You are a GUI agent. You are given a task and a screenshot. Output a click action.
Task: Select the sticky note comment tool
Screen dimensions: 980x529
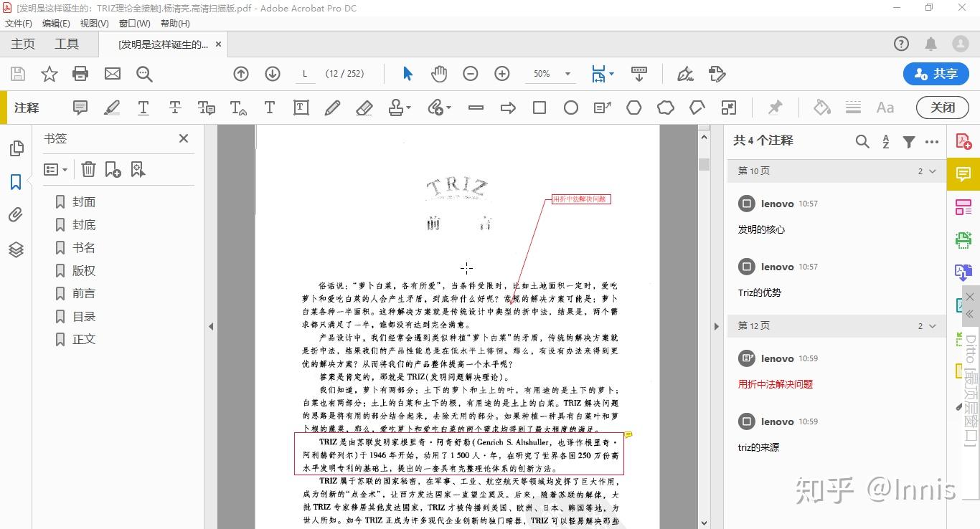coord(80,108)
